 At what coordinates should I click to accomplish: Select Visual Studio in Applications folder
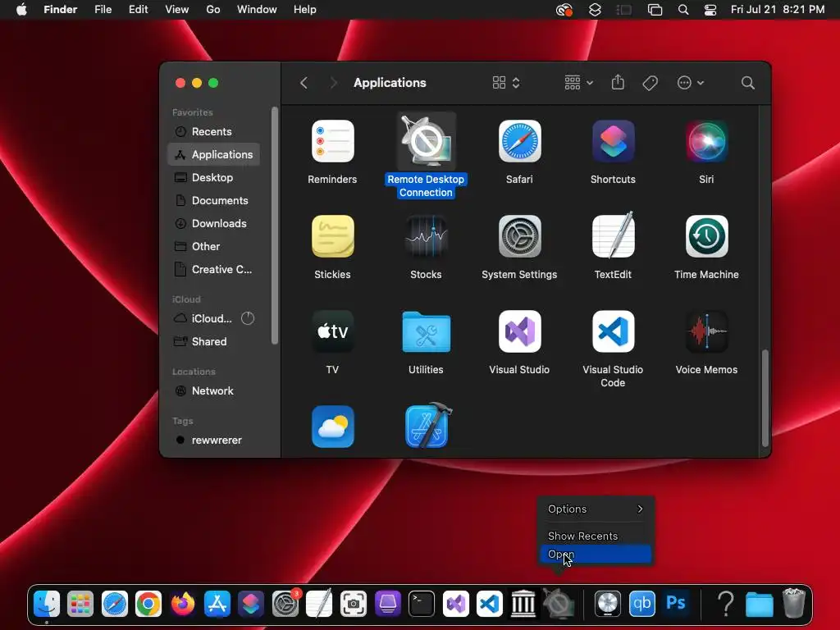pos(519,331)
